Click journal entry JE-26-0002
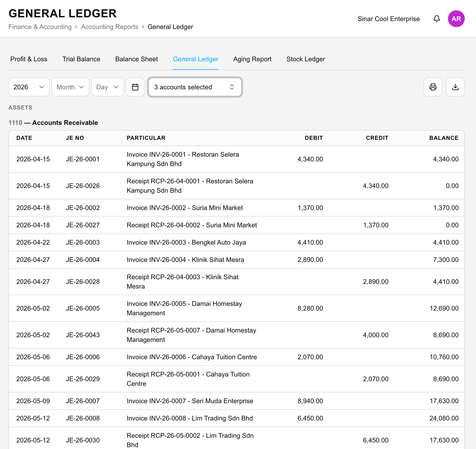This screenshot has width=476, height=449. (x=83, y=208)
